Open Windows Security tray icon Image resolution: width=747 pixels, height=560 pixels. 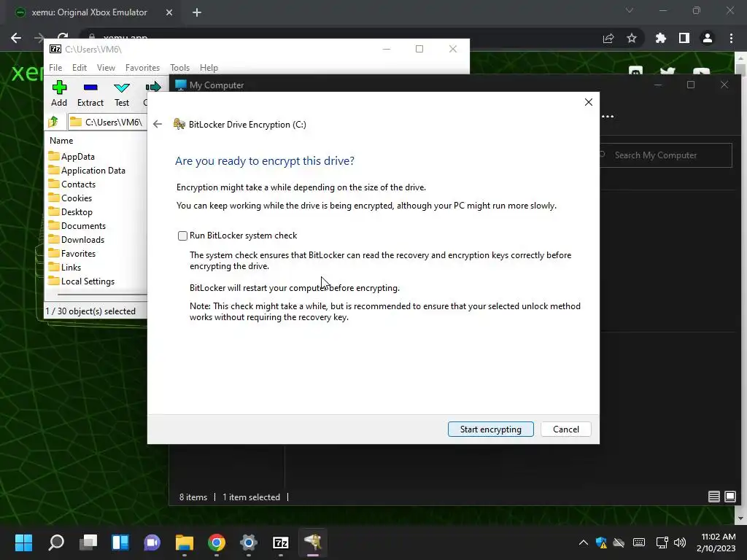(601, 542)
